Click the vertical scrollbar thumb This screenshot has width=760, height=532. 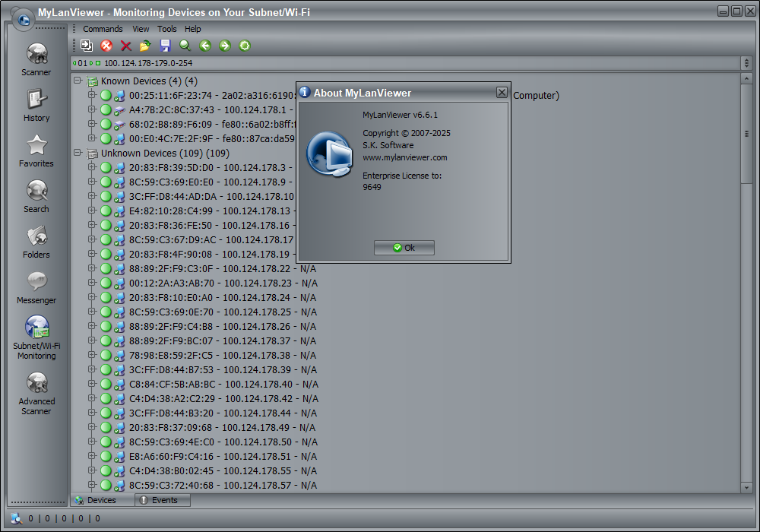click(746, 134)
